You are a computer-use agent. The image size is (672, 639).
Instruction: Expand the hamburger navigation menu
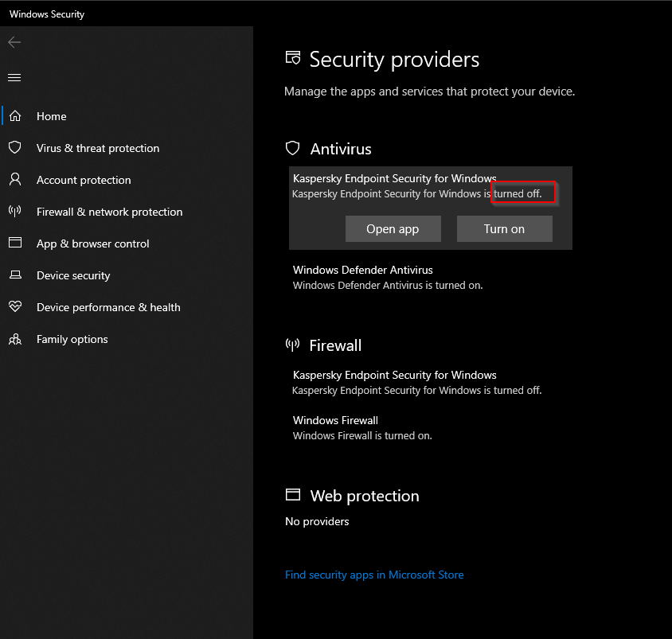click(14, 77)
